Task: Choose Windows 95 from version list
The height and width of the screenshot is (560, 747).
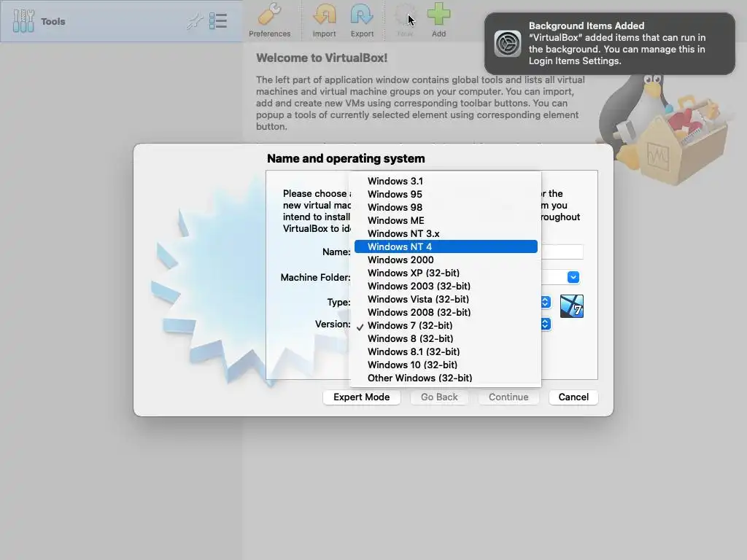Action: tap(446, 194)
